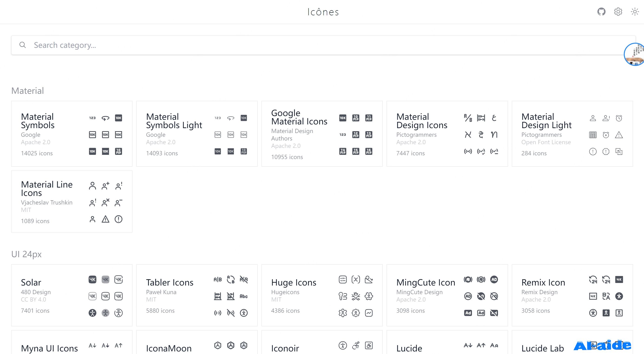The width and height of the screenshot is (644, 354).
Task: Open the IconaMoon collection
Action: pyautogui.click(x=197, y=342)
